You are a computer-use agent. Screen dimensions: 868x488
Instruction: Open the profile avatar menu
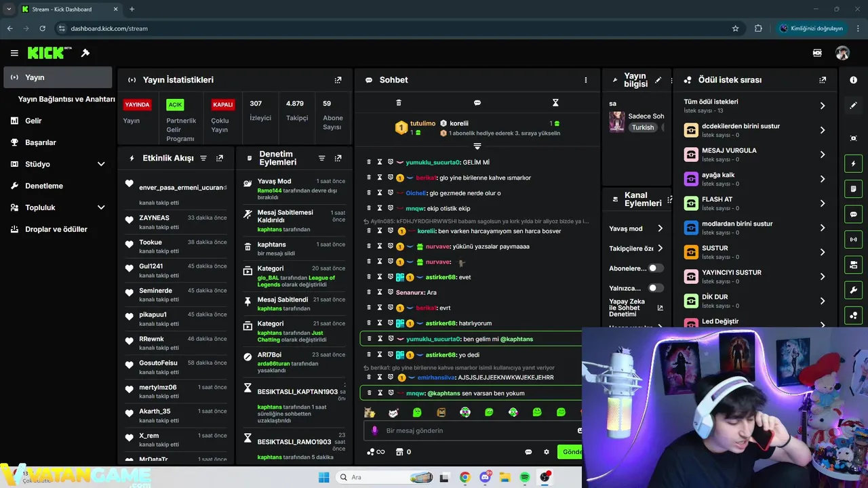click(x=842, y=53)
